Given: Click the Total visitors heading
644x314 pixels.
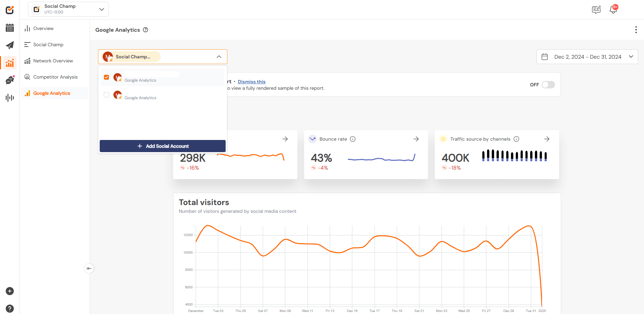Looking at the screenshot, I should coord(204,202).
